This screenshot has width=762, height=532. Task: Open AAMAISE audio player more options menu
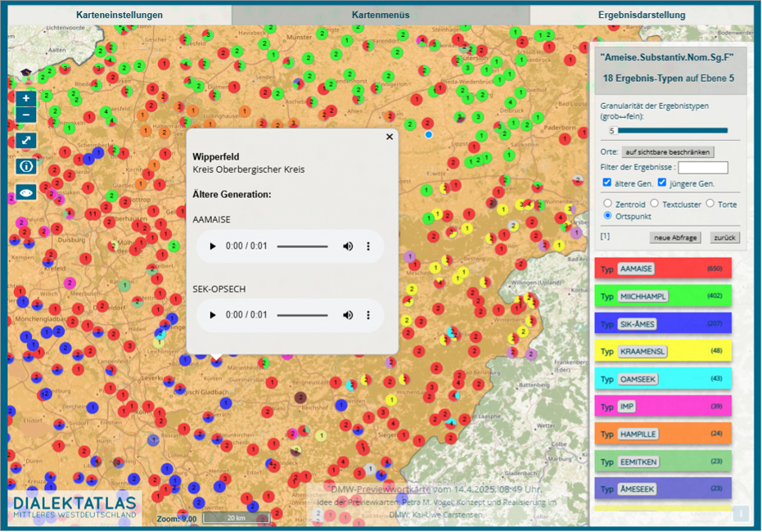(368, 246)
